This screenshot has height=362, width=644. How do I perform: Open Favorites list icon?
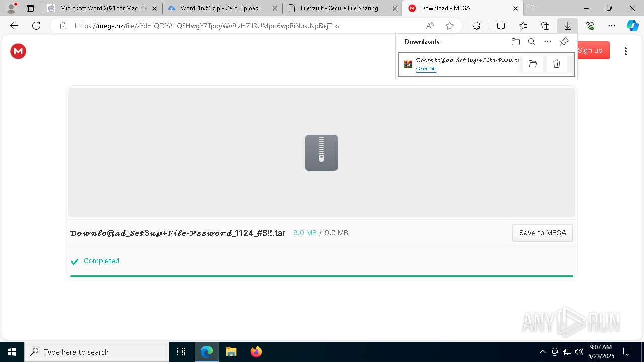523,26
